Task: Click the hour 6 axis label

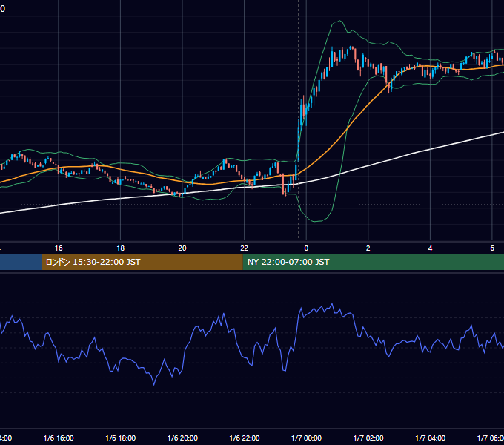Action: (x=492, y=248)
